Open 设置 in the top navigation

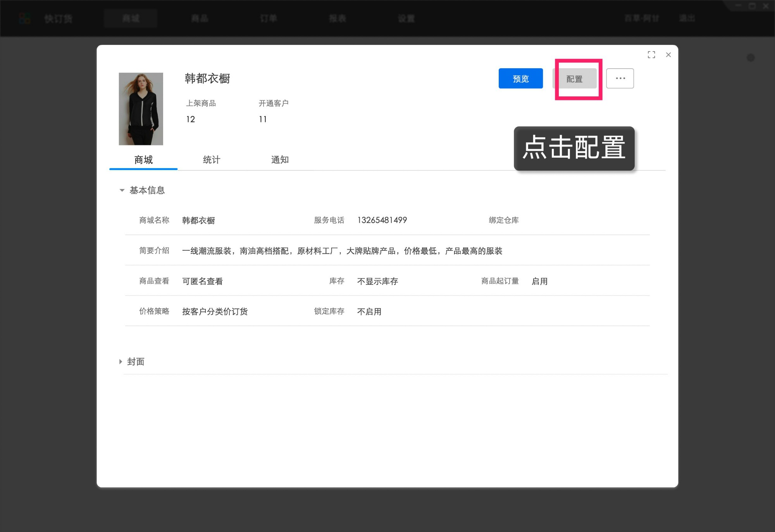pyautogui.click(x=406, y=18)
